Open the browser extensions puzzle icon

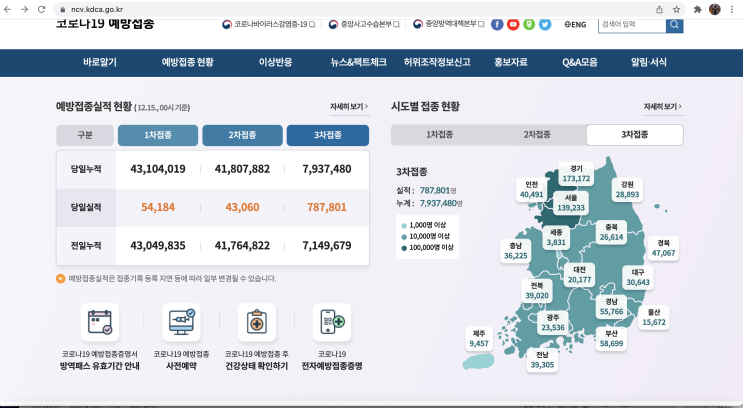pos(698,9)
